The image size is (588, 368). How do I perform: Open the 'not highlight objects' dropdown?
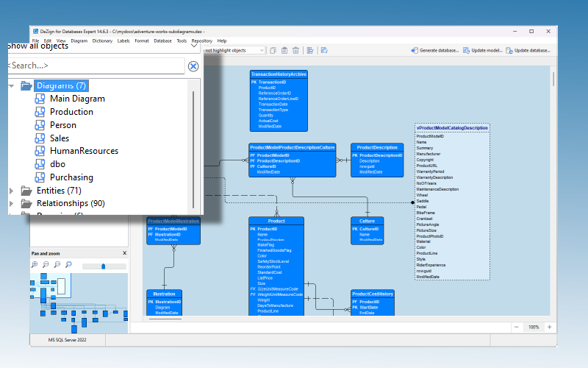click(262, 50)
